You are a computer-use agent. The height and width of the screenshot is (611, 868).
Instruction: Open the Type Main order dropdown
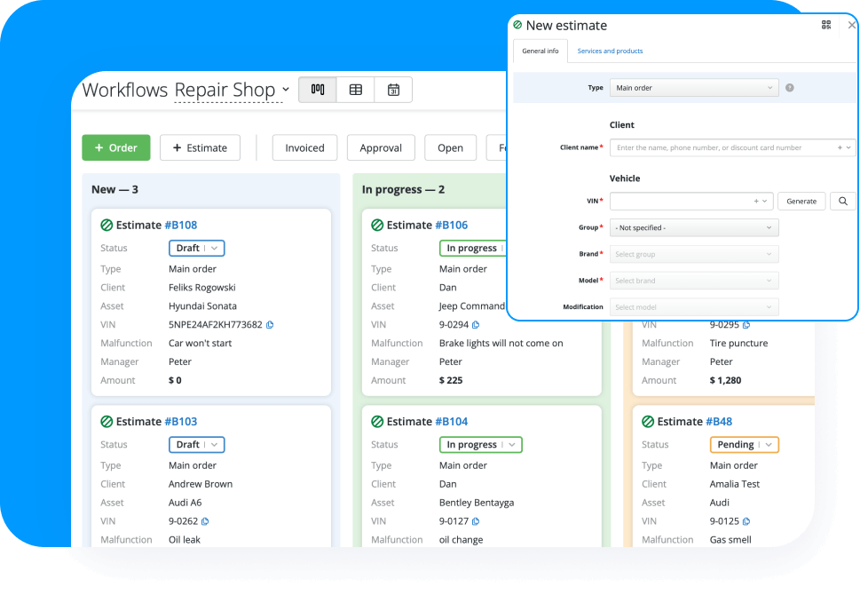(694, 88)
